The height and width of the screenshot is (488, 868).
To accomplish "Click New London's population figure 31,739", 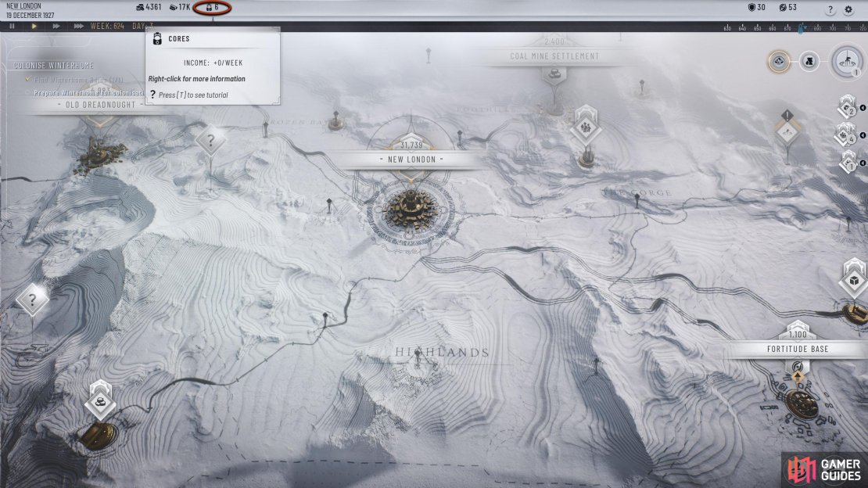I will [411, 145].
